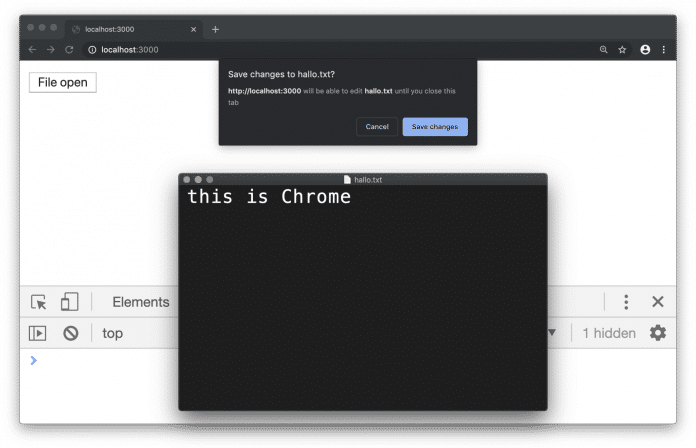Screen dimensions: 696x448
Task: Activate the DevTools inspect element picker
Action: (x=39, y=302)
